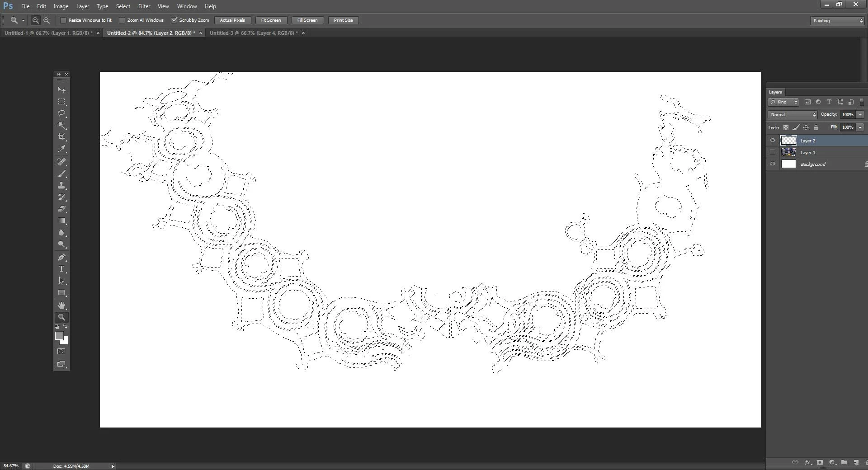This screenshot has height=470, width=868.
Task: Create a new layer group
Action: [x=844, y=462]
